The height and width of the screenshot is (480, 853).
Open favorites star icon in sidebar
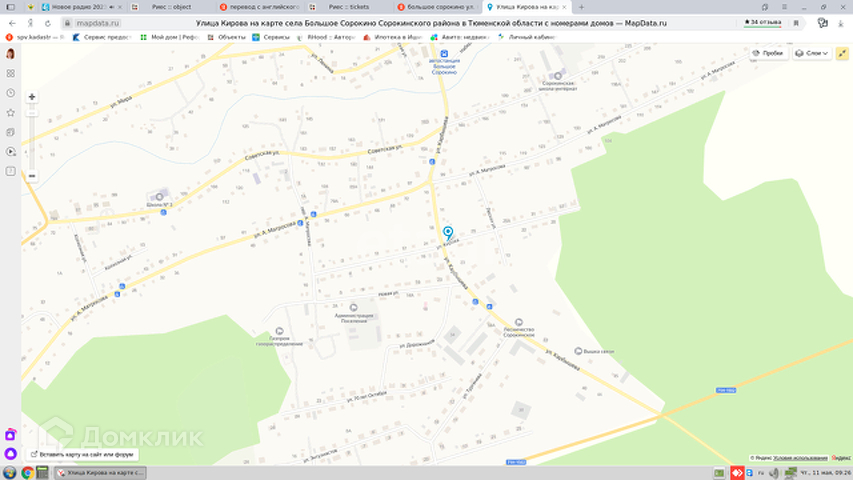pos(10,113)
